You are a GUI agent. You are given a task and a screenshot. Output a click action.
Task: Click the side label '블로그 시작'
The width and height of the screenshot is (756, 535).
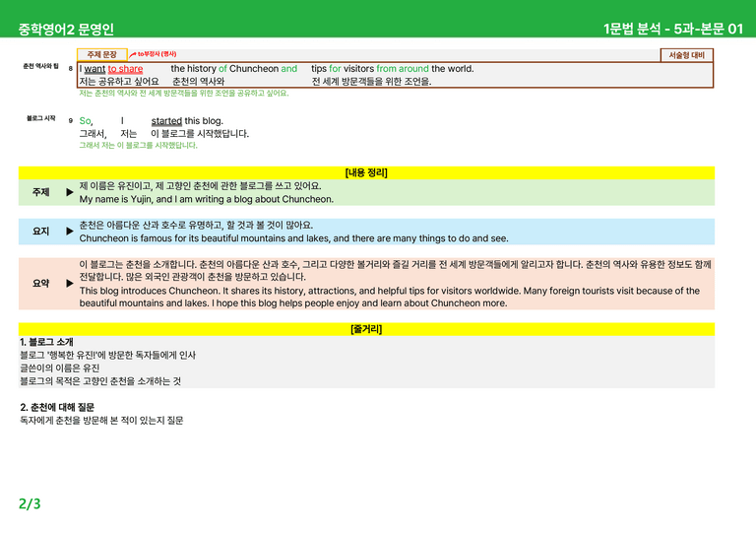(41, 118)
